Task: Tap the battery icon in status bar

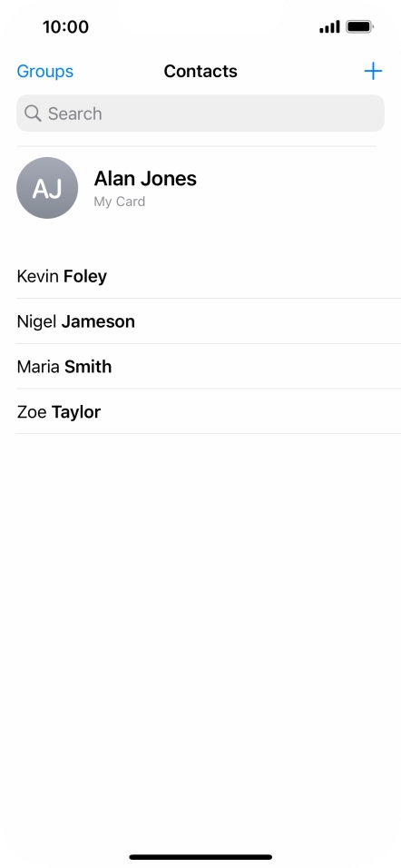Action: click(x=359, y=26)
